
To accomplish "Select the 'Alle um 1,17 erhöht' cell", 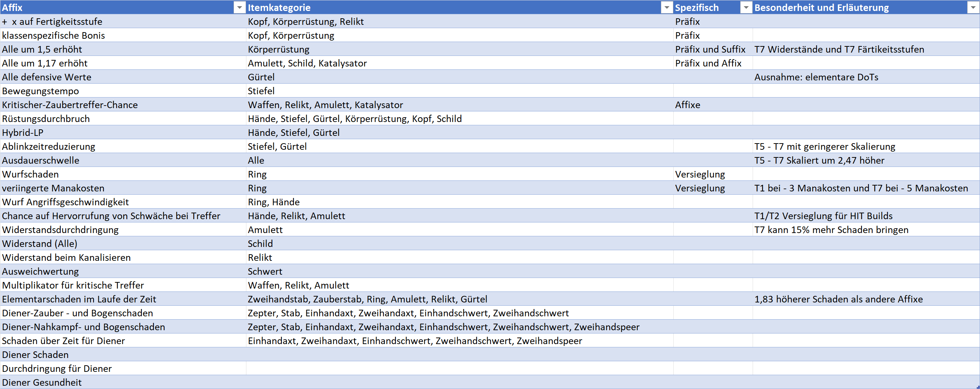I will tap(123, 63).
